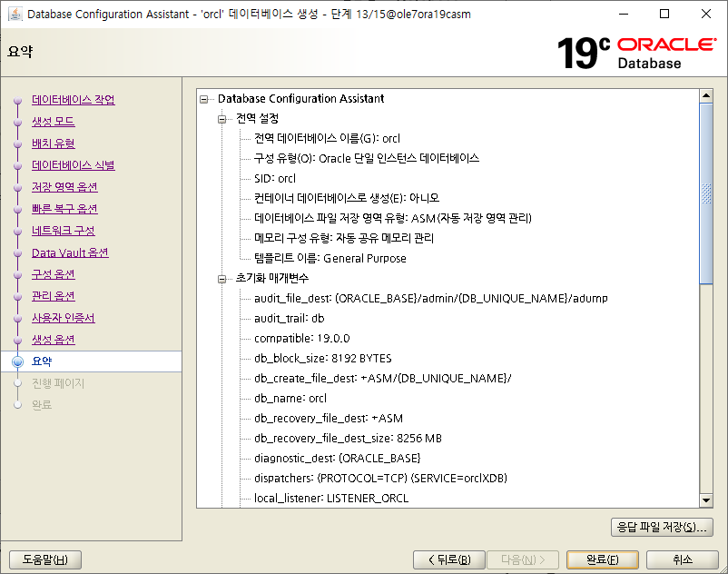Select the 메모리 구성 유형 row
The width and height of the screenshot is (728, 574).
coord(343,238)
